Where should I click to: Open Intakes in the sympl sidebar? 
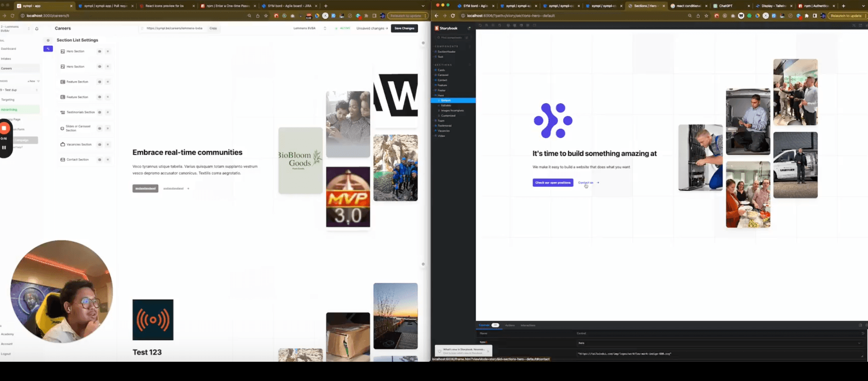tap(6, 59)
